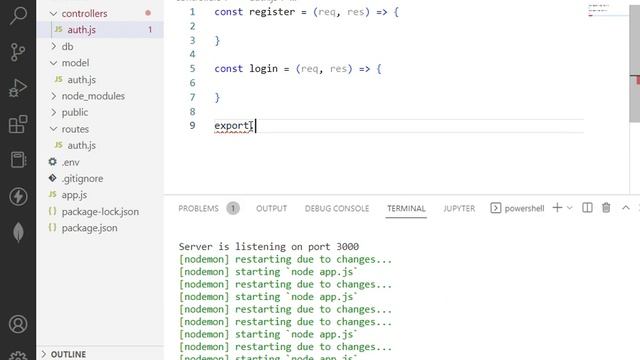Maximize the panel with the up chevron
640x360 pixels.
tap(626, 208)
